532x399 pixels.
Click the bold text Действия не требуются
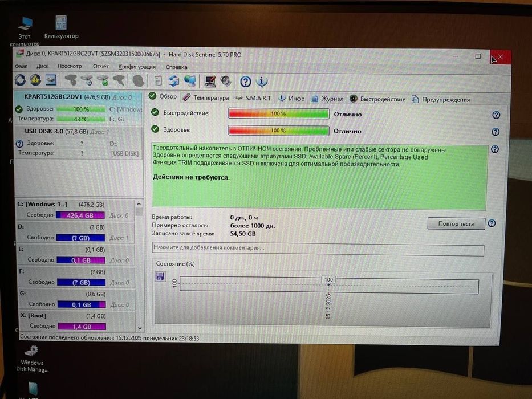click(191, 177)
